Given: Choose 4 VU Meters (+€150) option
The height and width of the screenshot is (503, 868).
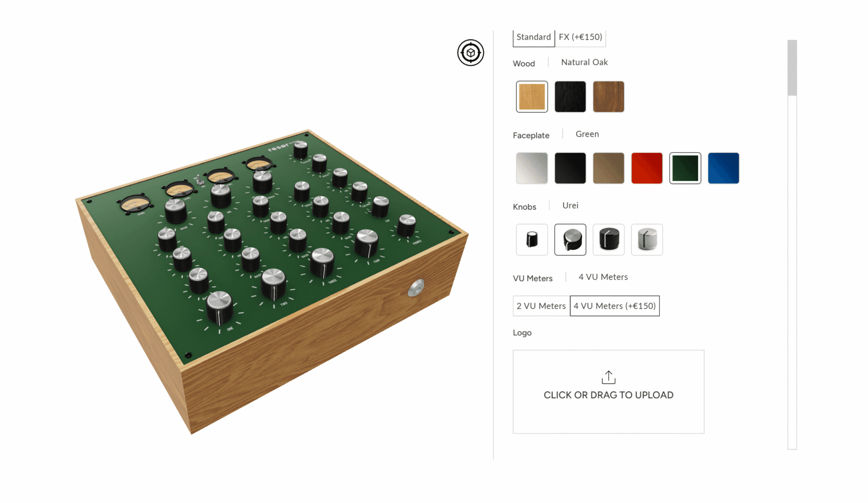Looking at the screenshot, I should pyautogui.click(x=615, y=306).
